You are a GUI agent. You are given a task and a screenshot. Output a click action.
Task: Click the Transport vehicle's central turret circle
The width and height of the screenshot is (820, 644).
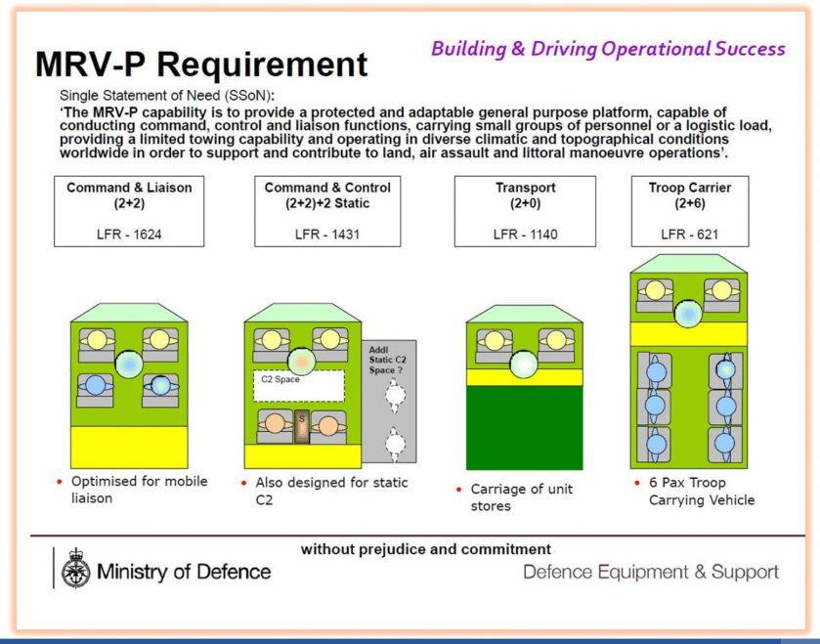(x=525, y=364)
